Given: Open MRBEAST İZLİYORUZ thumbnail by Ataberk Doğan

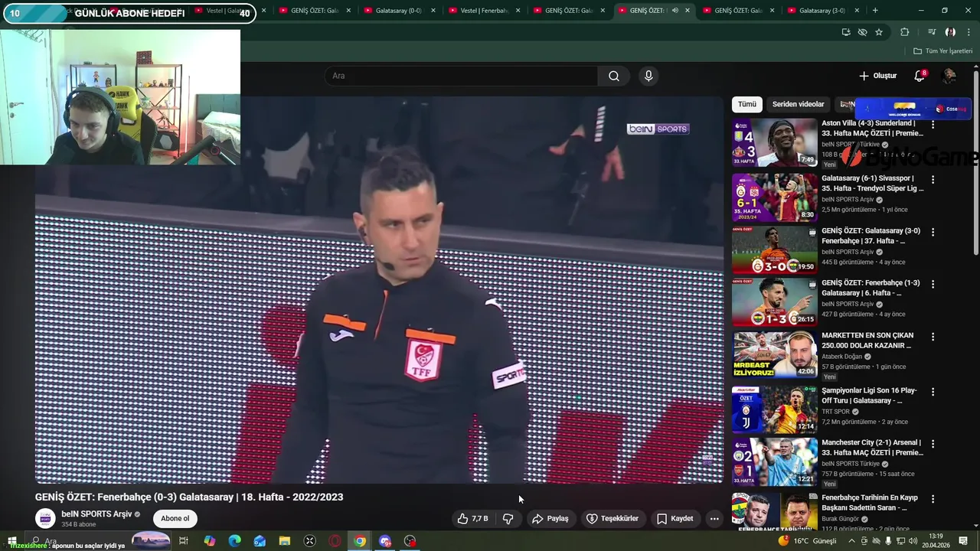Looking at the screenshot, I should (774, 354).
